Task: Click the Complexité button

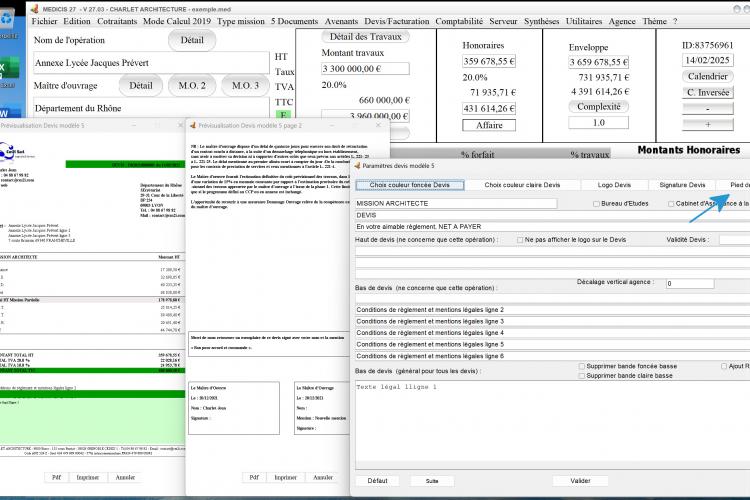Action: click(x=598, y=107)
